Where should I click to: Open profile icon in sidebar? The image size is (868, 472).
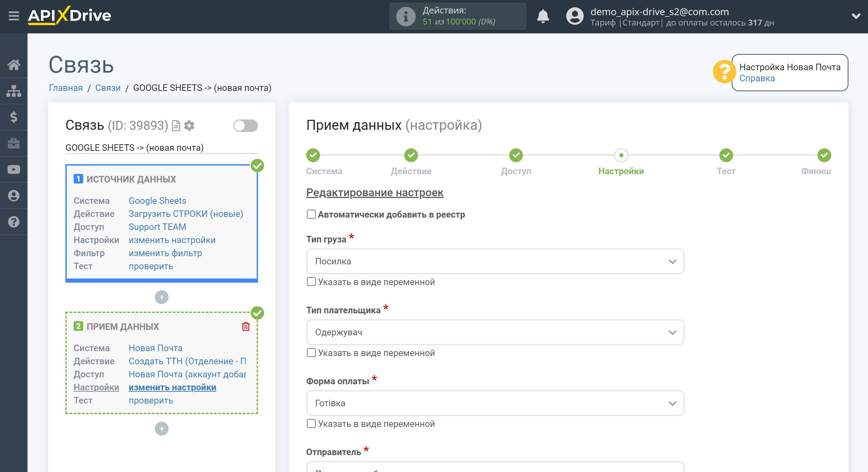(x=14, y=196)
